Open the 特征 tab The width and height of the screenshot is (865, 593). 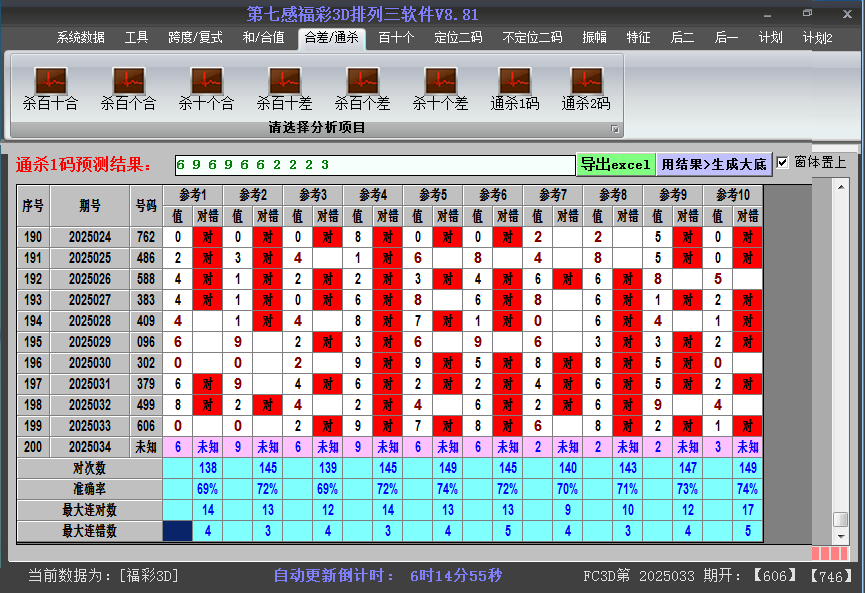coord(638,38)
